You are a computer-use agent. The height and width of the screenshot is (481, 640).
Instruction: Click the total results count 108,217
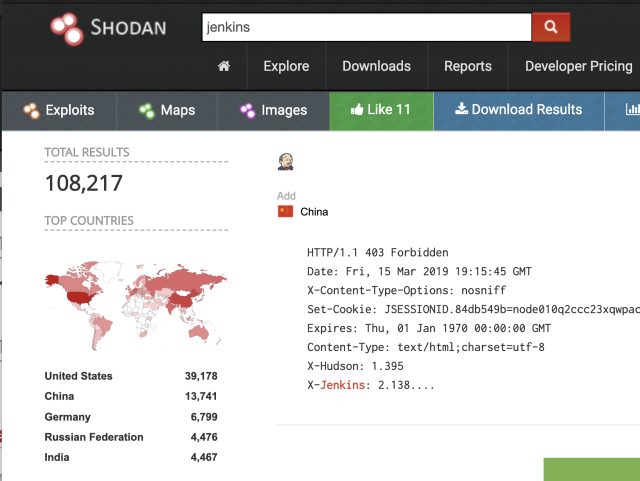84,183
